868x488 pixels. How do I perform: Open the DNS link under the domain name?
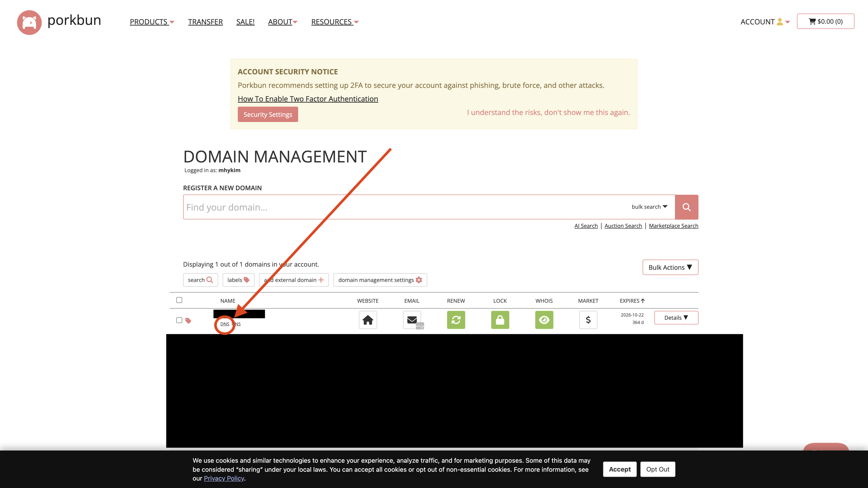(x=225, y=324)
